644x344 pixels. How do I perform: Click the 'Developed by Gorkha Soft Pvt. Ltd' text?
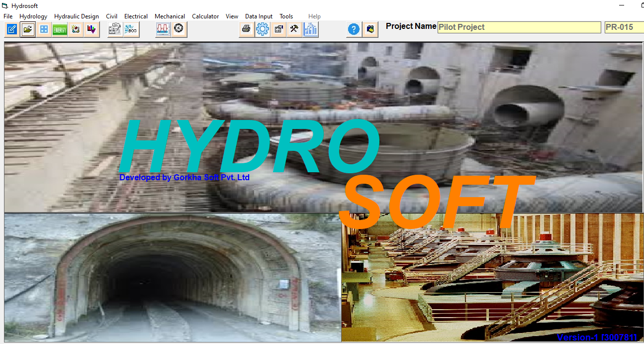(x=184, y=177)
